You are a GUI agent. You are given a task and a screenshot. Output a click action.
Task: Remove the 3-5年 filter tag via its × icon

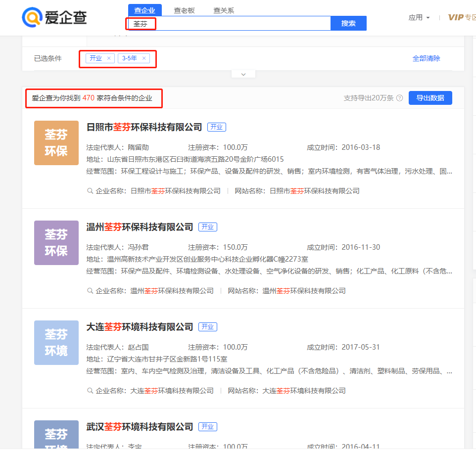pos(143,58)
